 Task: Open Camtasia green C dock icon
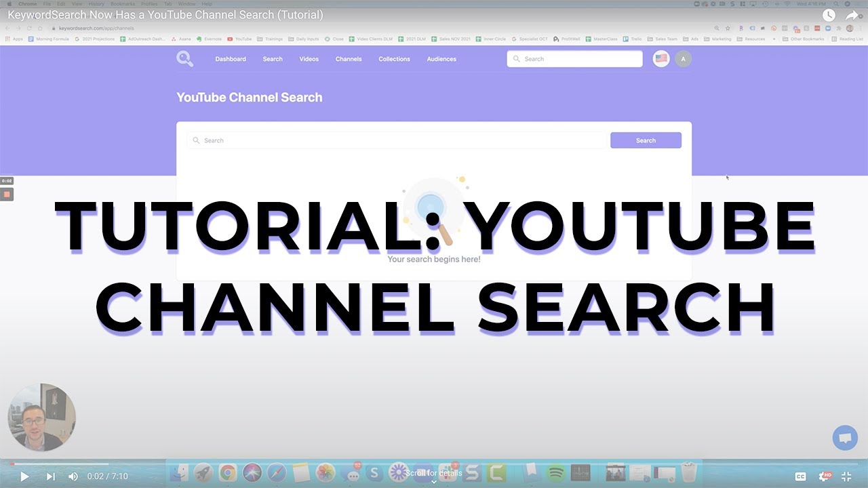496,472
